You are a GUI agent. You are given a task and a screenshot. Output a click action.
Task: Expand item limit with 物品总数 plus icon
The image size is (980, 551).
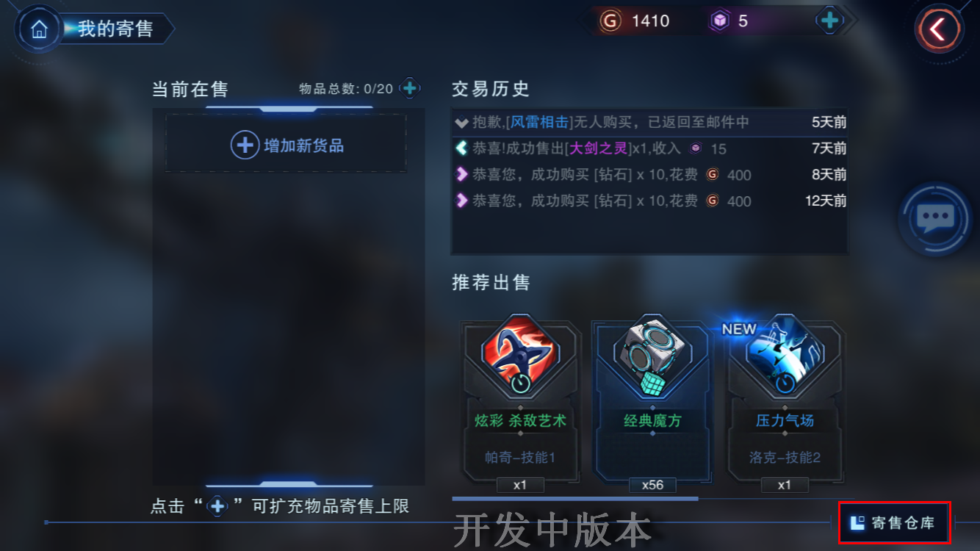[410, 89]
